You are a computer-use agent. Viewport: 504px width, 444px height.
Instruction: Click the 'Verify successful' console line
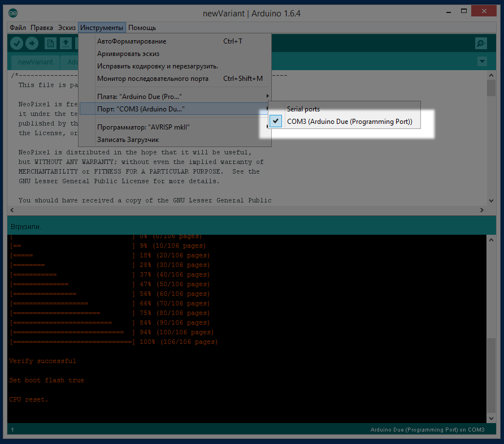point(42,361)
